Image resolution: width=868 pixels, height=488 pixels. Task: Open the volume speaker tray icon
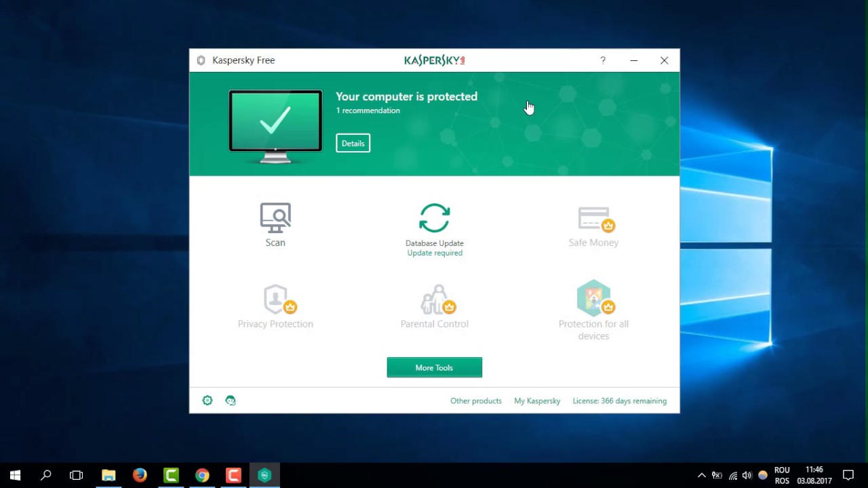click(747, 475)
